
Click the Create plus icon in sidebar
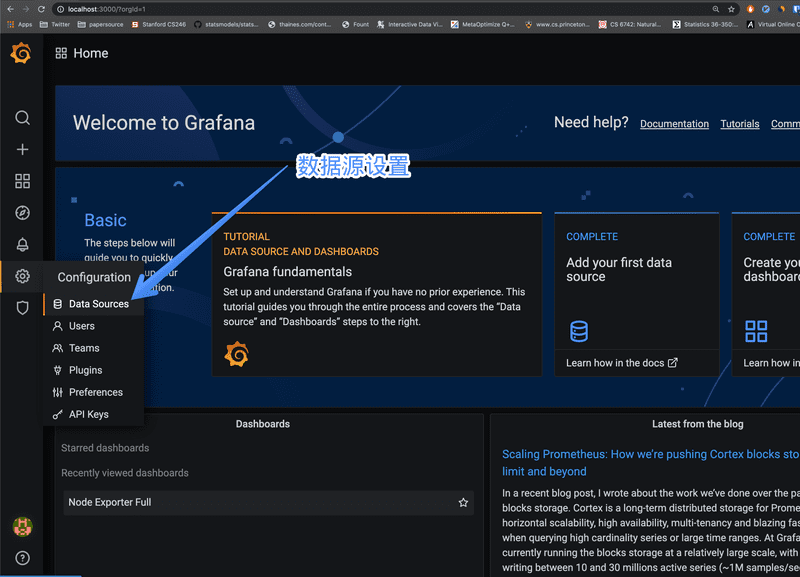pos(22,149)
